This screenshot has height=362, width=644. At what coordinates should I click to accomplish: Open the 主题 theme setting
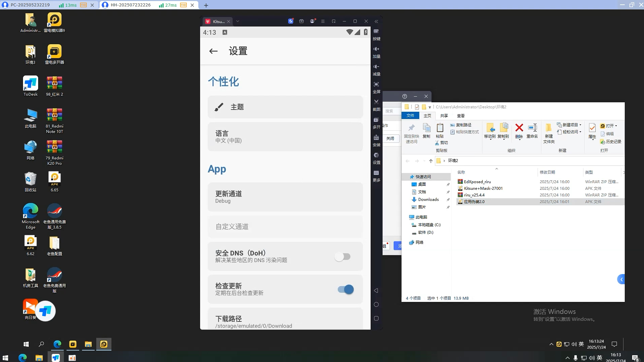[x=285, y=107]
